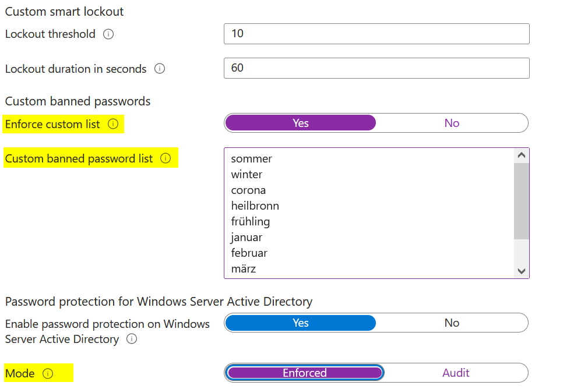Screen dimensions: 588x389
Task: Click the info icon beside Lockout duration
Action: (x=160, y=69)
